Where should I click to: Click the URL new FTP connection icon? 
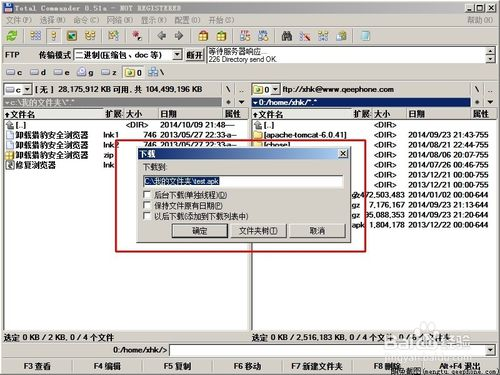[263, 36]
